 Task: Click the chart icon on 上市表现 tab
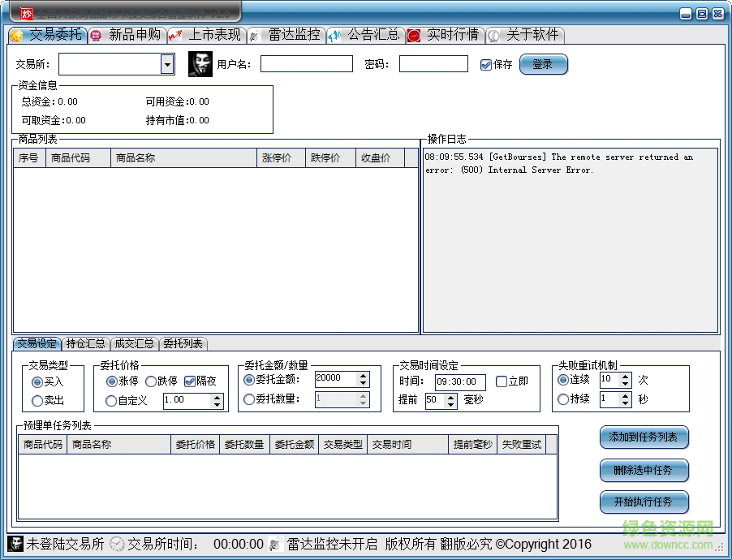175,36
